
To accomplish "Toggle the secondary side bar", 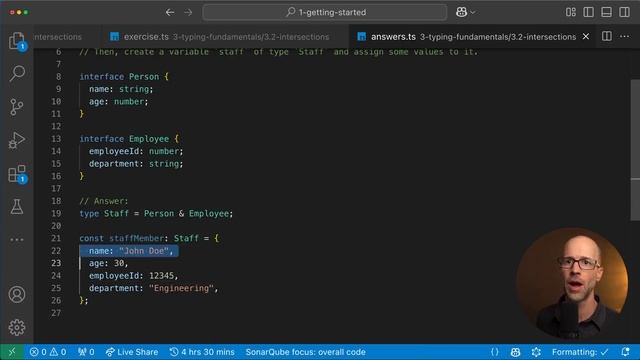I will coord(624,12).
